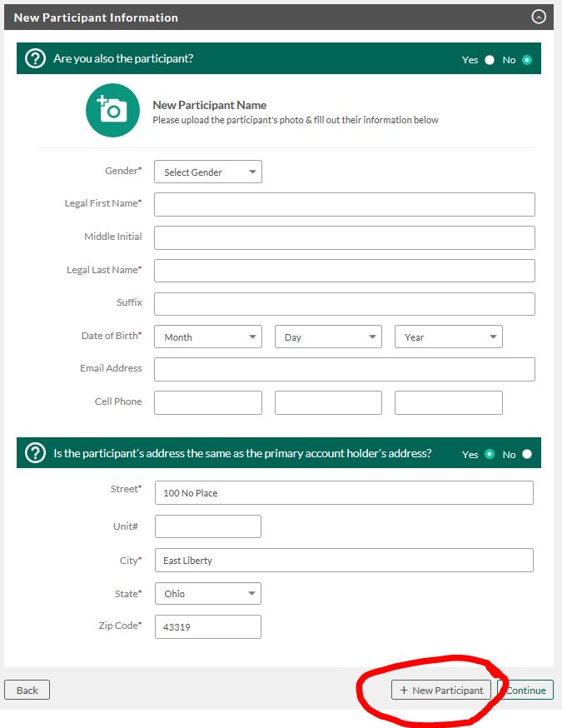The height and width of the screenshot is (728, 562).
Task: Focus the Legal First Name field
Action: (345, 204)
